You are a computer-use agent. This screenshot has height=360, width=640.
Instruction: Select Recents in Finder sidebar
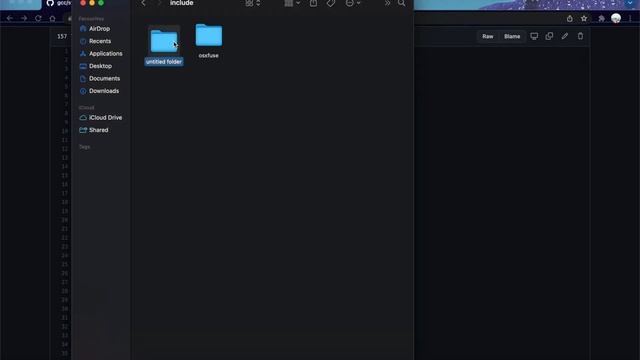point(101,41)
